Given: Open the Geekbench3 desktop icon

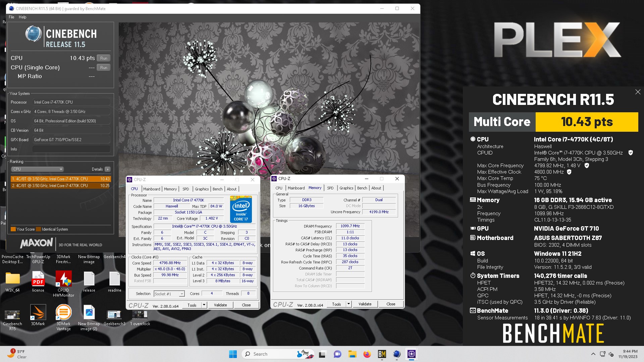Looking at the screenshot, I should click(114, 317).
